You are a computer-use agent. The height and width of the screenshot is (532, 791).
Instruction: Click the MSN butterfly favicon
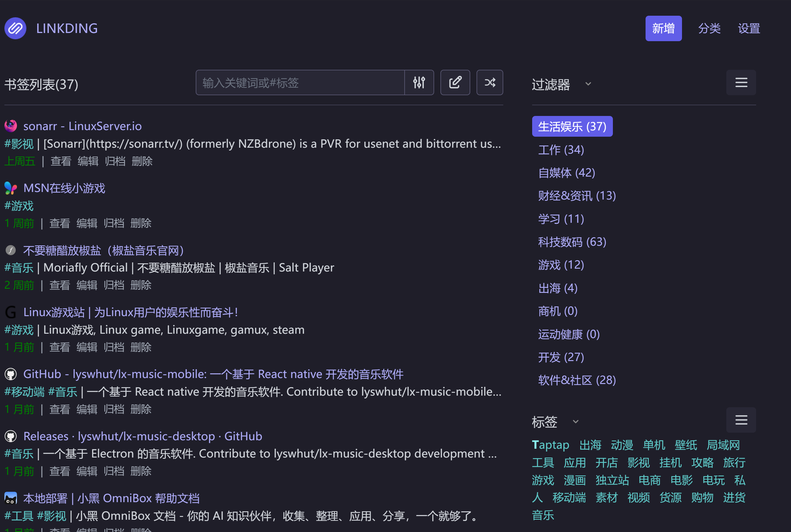(10, 188)
